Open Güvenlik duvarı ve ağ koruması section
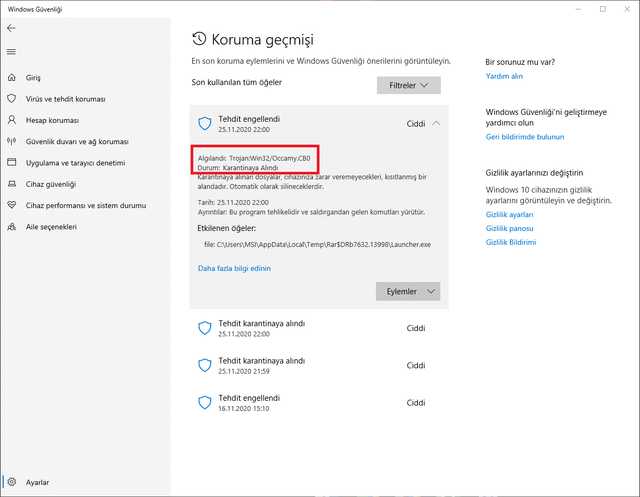 [x=77, y=142]
